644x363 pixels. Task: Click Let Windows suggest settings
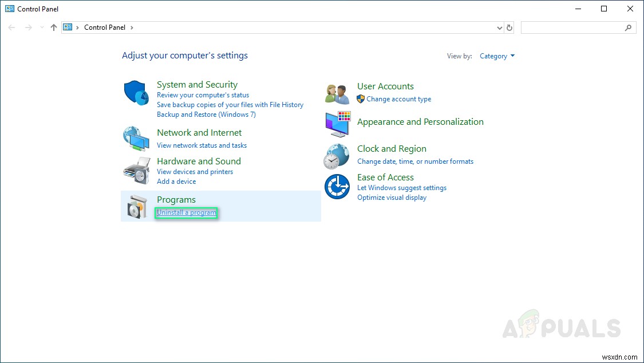[x=401, y=187]
